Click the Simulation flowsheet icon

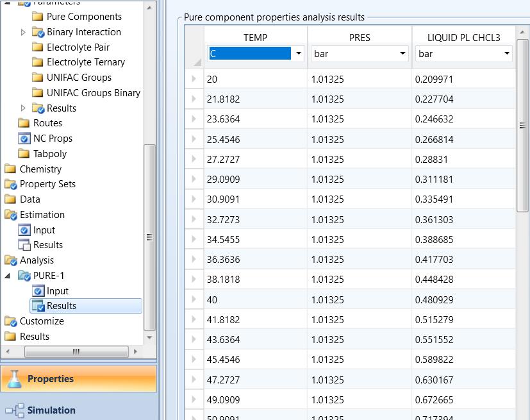pyautogui.click(x=13, y=410)
